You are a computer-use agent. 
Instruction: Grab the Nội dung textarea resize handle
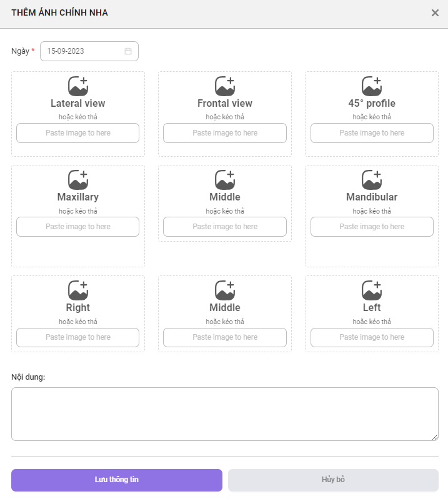point(435,437)
